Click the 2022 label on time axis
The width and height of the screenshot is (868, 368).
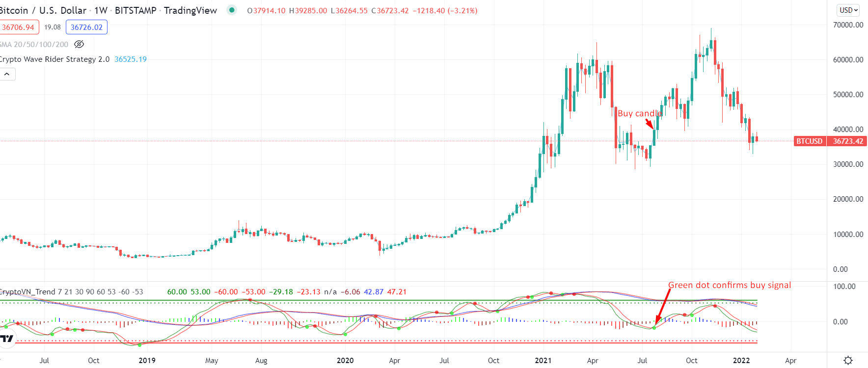click(x=741, y=360)
